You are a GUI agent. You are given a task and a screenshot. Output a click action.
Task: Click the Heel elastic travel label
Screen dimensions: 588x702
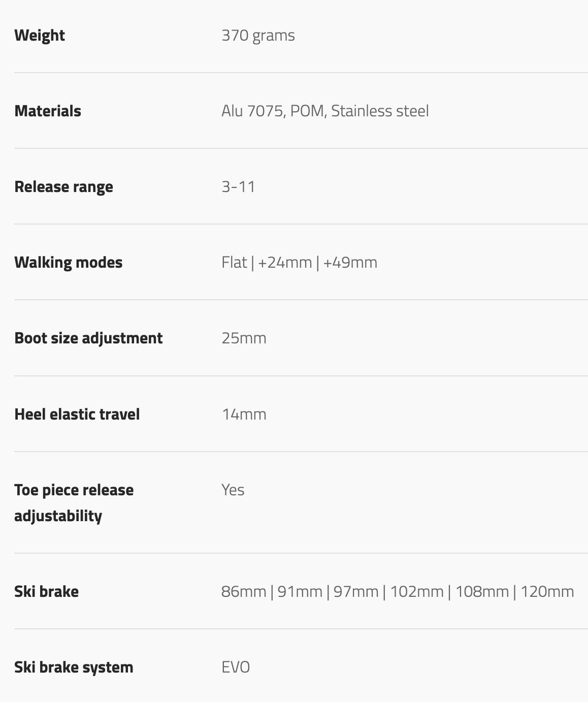click(77, 414)
